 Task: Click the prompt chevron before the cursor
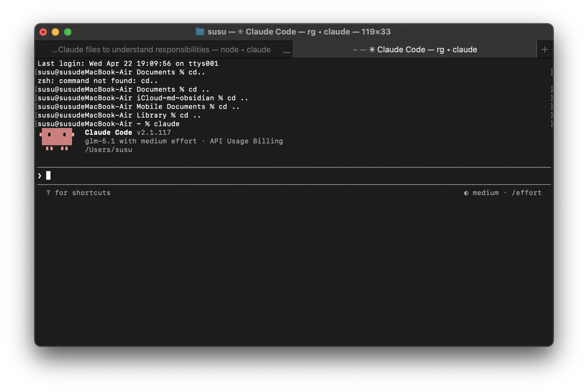[x=40, y=176]
